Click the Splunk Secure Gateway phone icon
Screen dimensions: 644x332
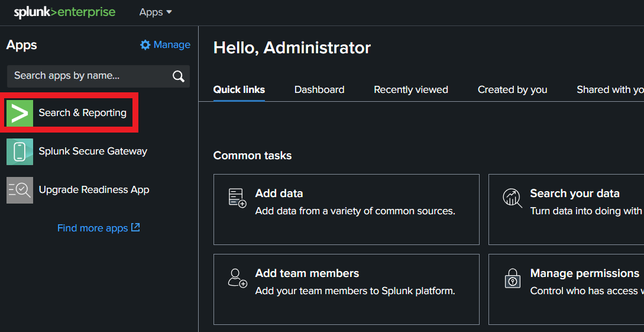coord(20,152)
